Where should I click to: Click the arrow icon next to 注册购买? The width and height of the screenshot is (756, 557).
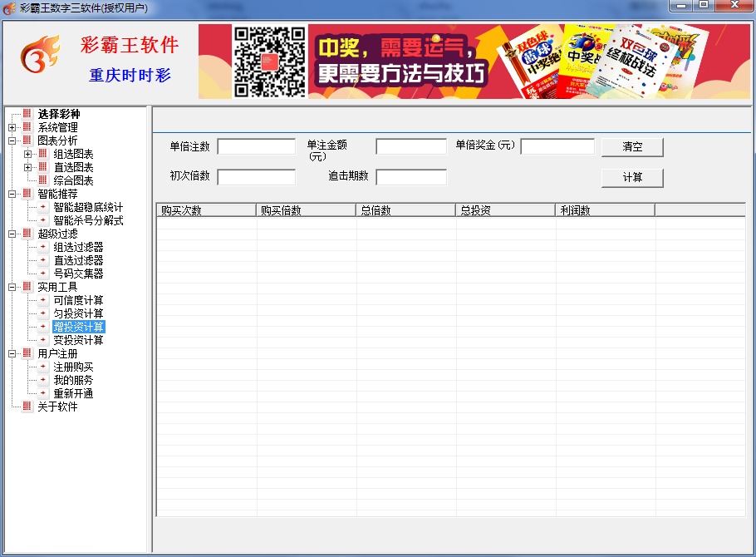42,367
